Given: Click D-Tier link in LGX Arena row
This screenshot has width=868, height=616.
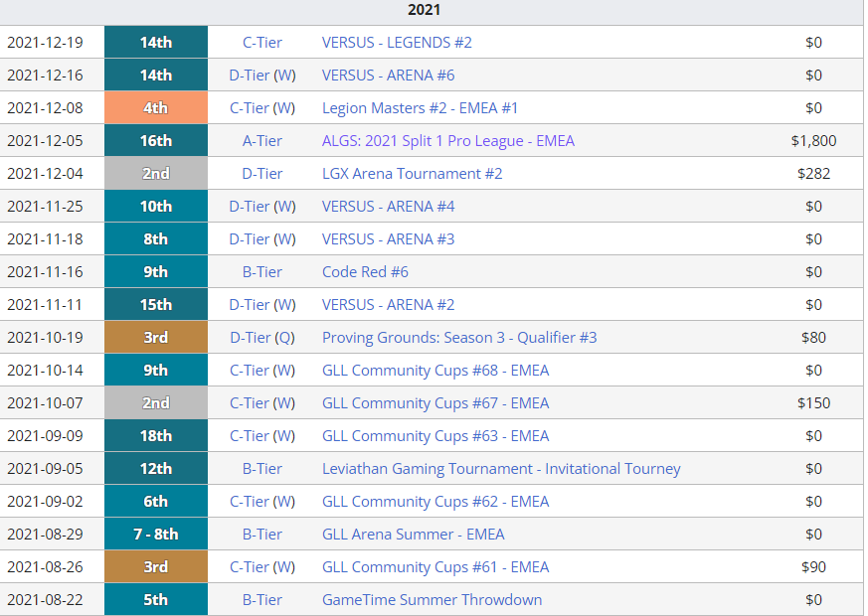Looking at the screenshot, I should click(x=262, y=174).
